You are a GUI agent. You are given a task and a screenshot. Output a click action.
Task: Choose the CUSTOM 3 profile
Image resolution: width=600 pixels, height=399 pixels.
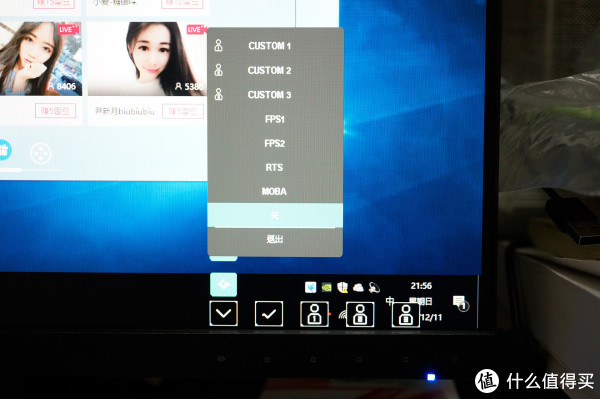point(275,94)
